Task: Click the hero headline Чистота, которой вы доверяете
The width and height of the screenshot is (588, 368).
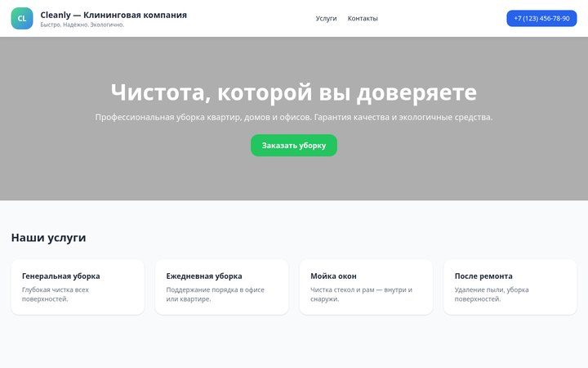Action: (294, 92)
